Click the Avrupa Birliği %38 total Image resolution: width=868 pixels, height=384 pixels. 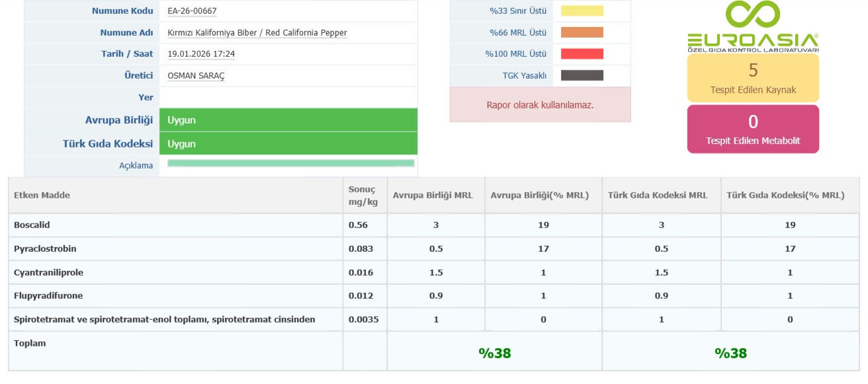coord(495,353)
